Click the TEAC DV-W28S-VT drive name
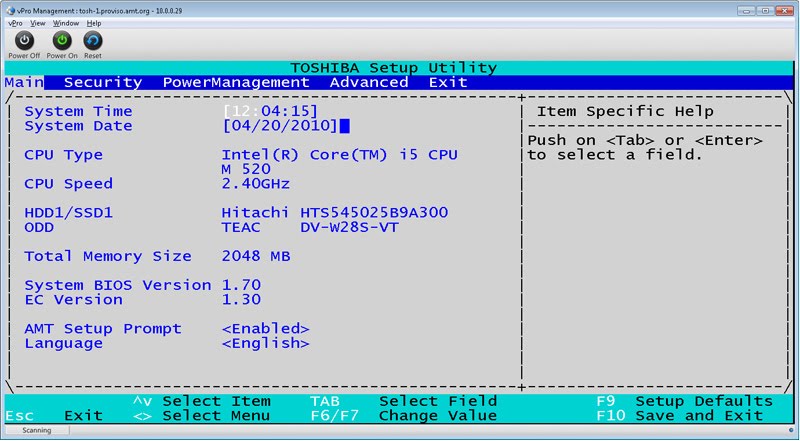The width and height of the screenshot is (800, 441). pos(310,228)
